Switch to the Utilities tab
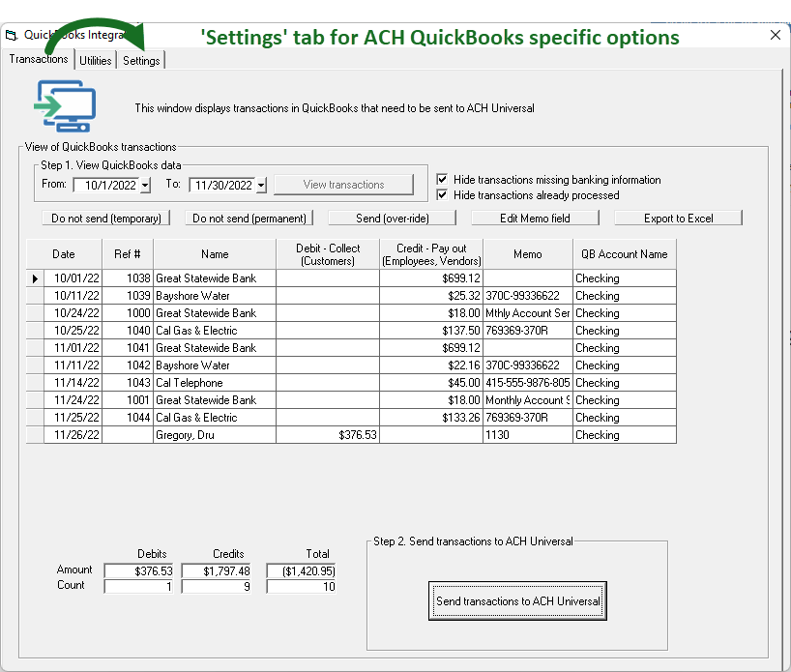The width and height of the screenshot is (791, 672). click(96, 60)
